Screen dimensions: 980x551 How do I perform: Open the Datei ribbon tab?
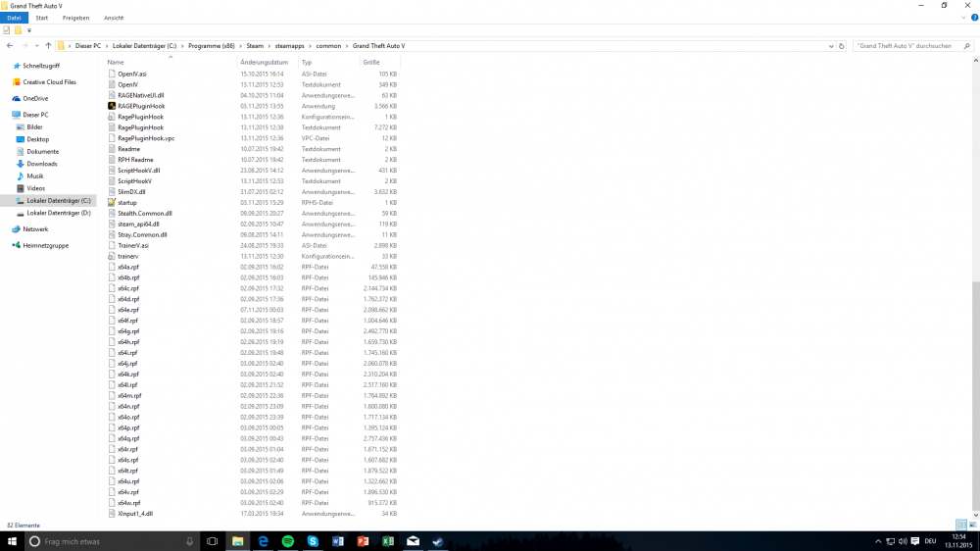point(14,18)
